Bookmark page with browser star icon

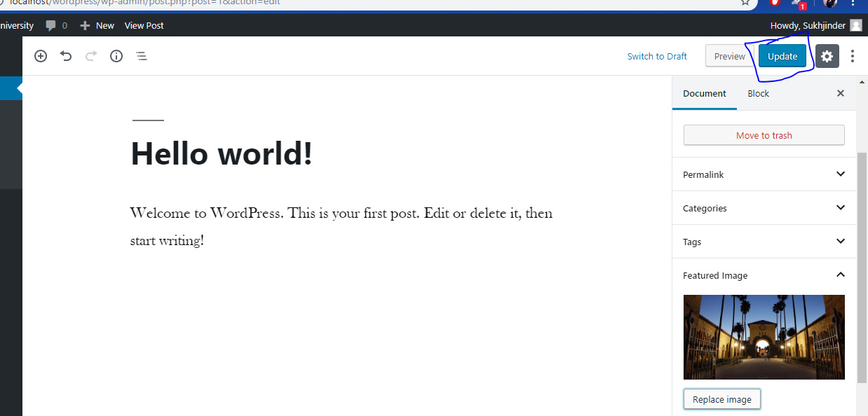(x=745, y=2)
